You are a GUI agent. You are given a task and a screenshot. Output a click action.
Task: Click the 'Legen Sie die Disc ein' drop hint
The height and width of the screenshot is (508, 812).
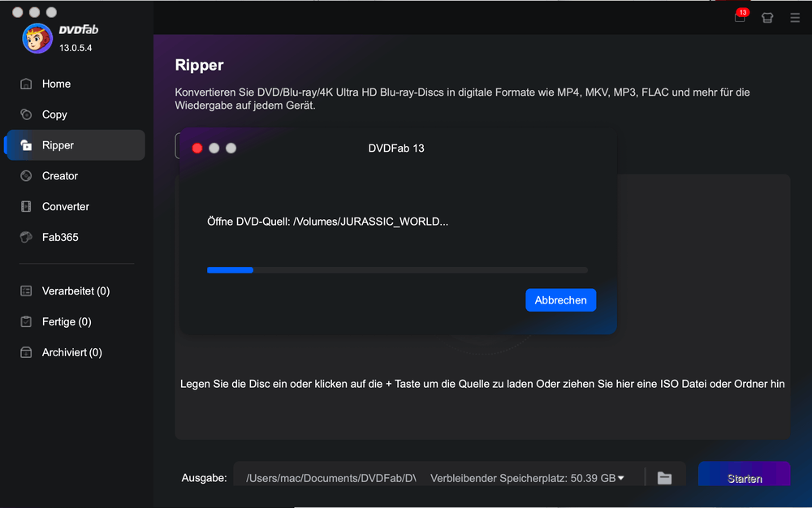[482, 384]
